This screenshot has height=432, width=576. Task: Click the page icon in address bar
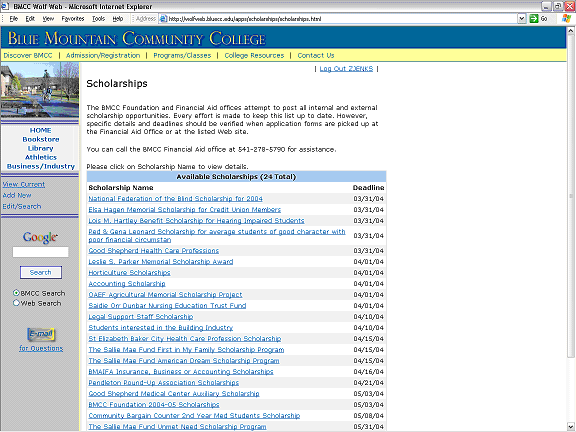(x=163, y=19)
